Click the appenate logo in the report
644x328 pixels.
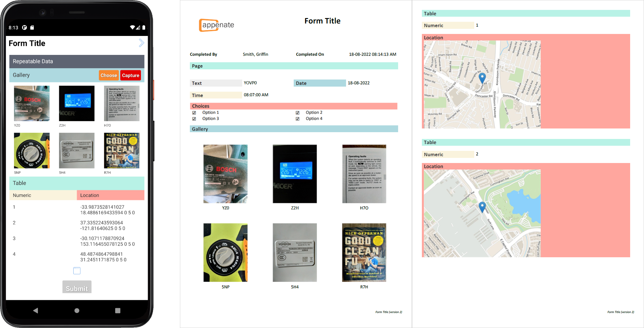[x=217, y=25]
